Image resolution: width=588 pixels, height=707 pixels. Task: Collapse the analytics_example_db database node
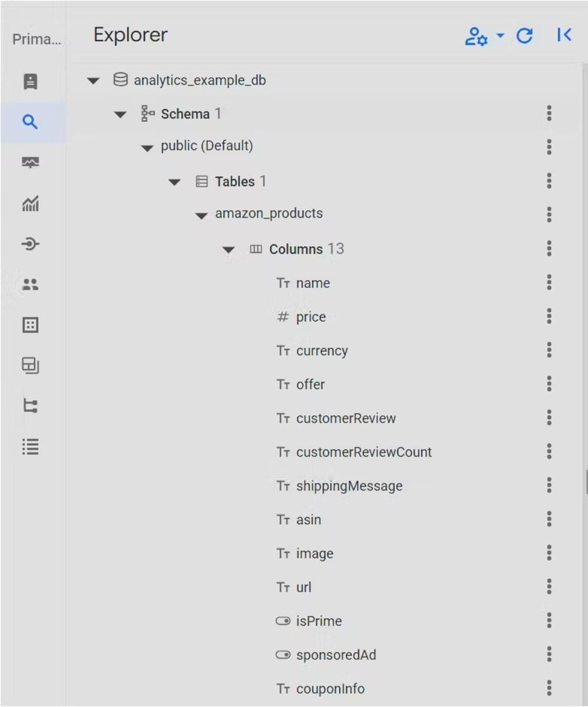pyautogui.click(x=93, y=81)
